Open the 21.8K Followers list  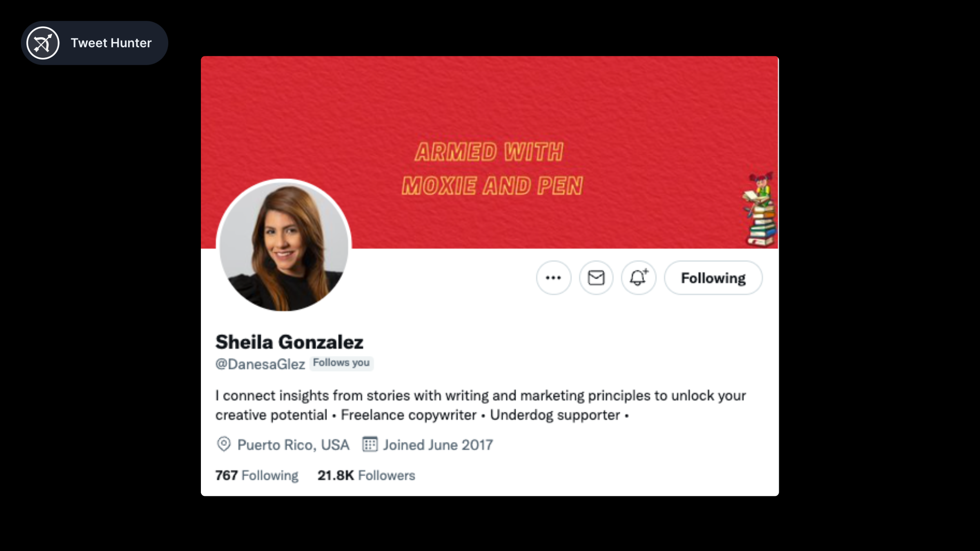(x=366, y=475)
